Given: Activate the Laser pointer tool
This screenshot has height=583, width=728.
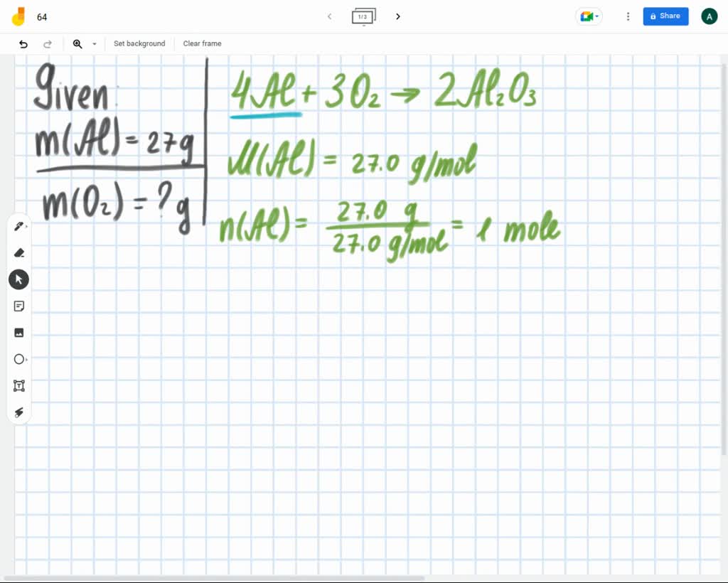Looking at the screenshot, I should coord(19,412).
